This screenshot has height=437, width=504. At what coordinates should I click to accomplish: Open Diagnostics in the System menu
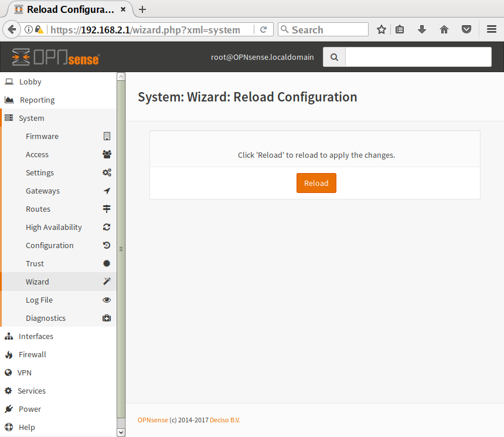coord(46,318)
